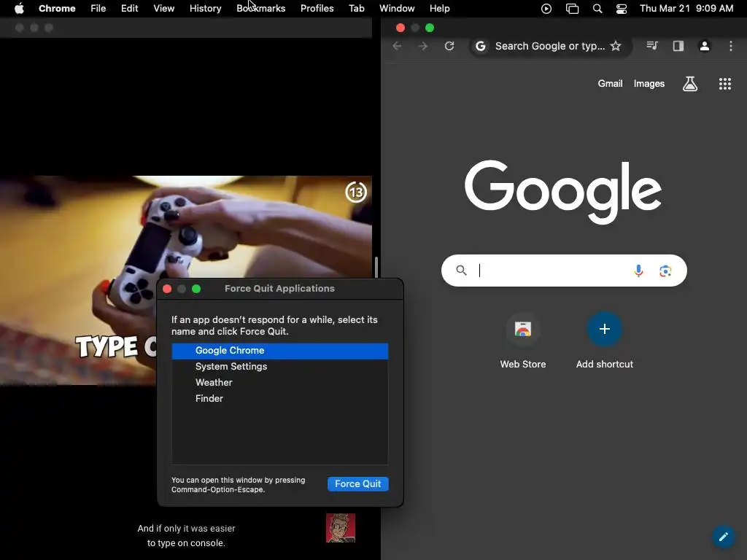Click the Stage Manager icon in menu bar
747x560 pixels.
[572, 8]
